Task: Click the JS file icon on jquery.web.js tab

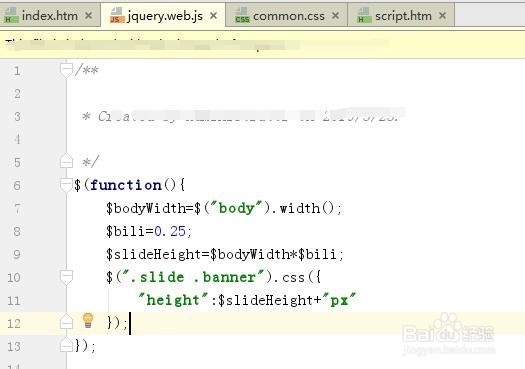Action: 117,16
